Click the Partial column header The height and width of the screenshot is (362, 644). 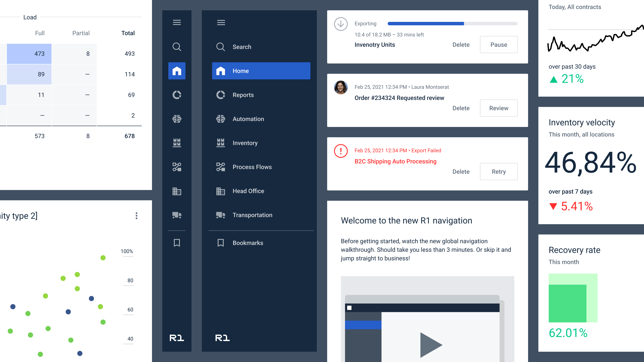81,33
